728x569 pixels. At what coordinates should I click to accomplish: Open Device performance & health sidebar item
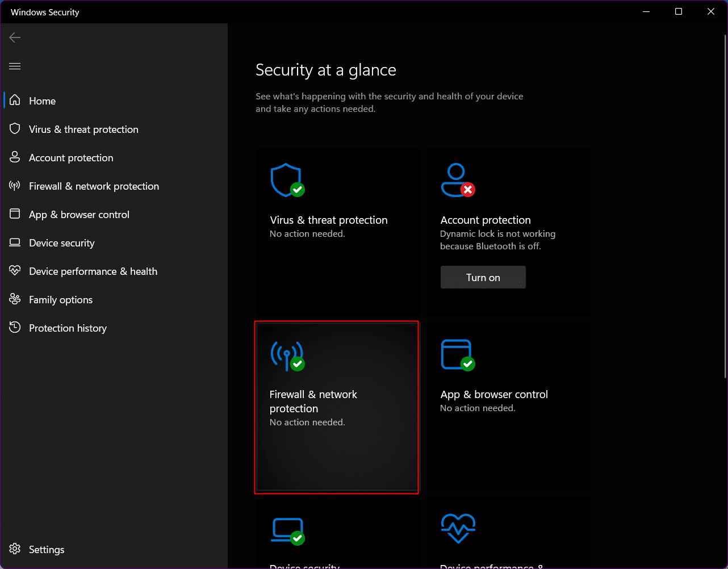(114, 271)
